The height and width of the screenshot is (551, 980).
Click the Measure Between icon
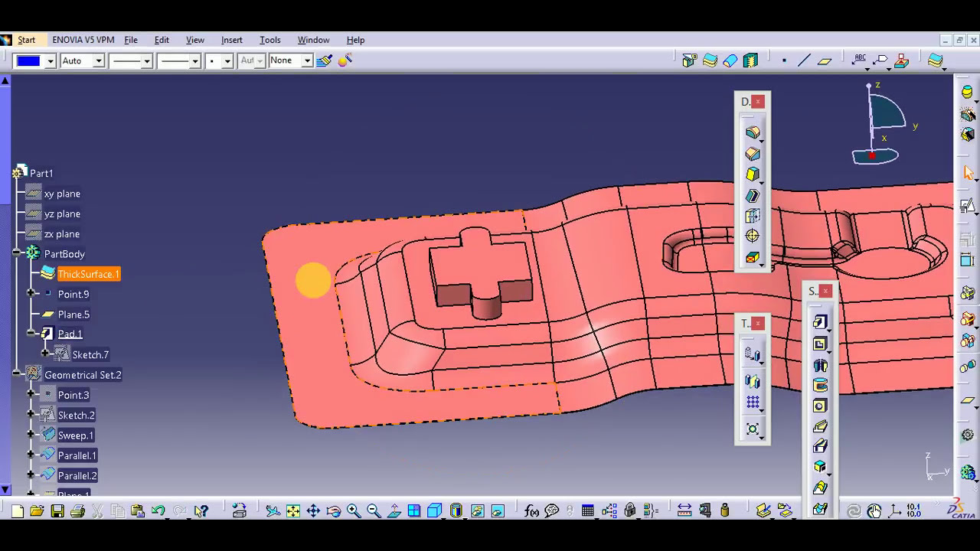point(684,511)
